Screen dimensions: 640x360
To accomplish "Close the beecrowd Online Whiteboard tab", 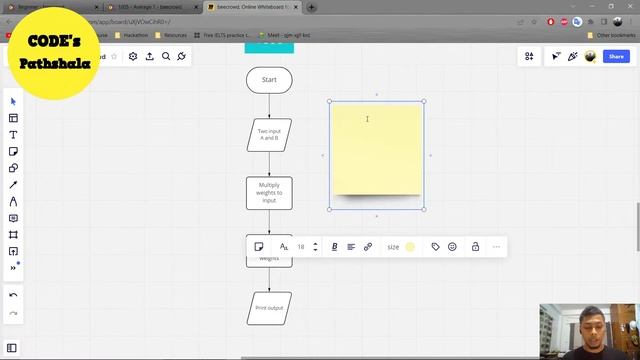I will (296, 7).
